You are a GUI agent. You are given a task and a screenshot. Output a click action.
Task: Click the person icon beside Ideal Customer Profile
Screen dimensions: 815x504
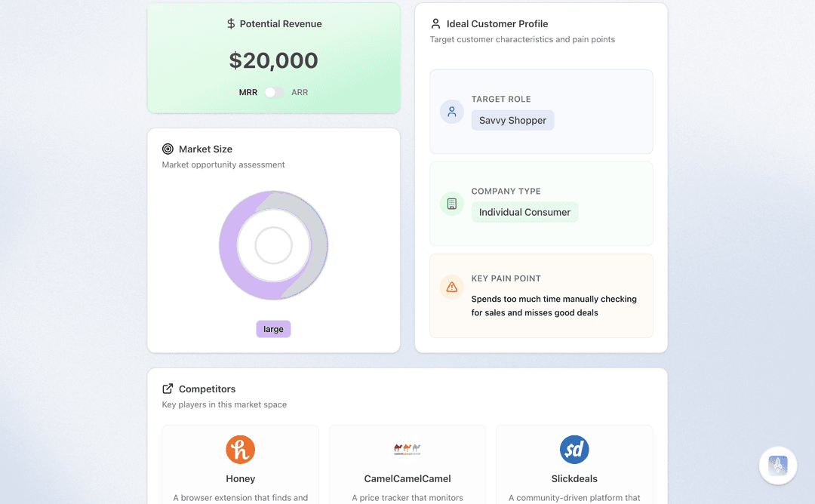pyautogui.click(x=435, y=24)
